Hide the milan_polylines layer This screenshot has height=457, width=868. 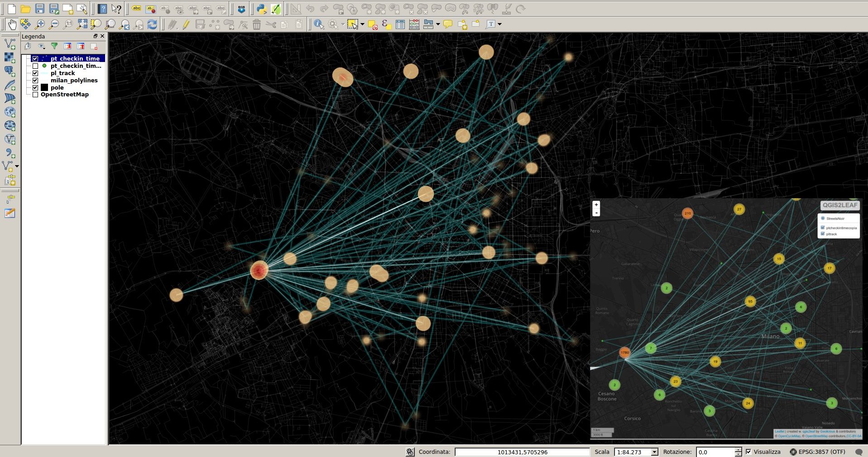tap(35, 80)
